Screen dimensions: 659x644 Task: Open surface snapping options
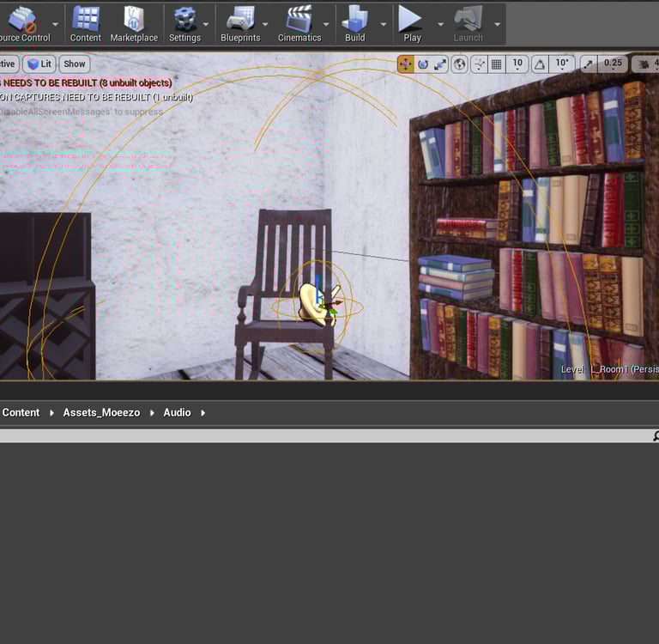[479, 64]
